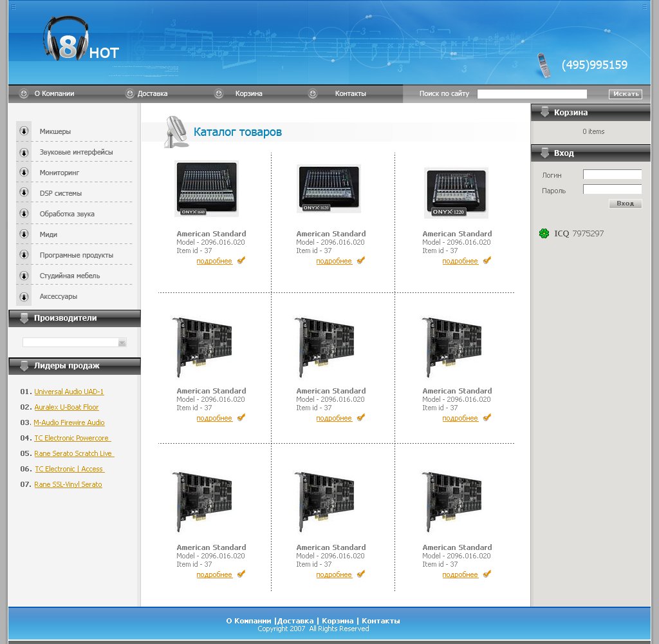Select Звуковые интерфейсы category
This screenshot has height=644, width=659.
pos(76,152)
